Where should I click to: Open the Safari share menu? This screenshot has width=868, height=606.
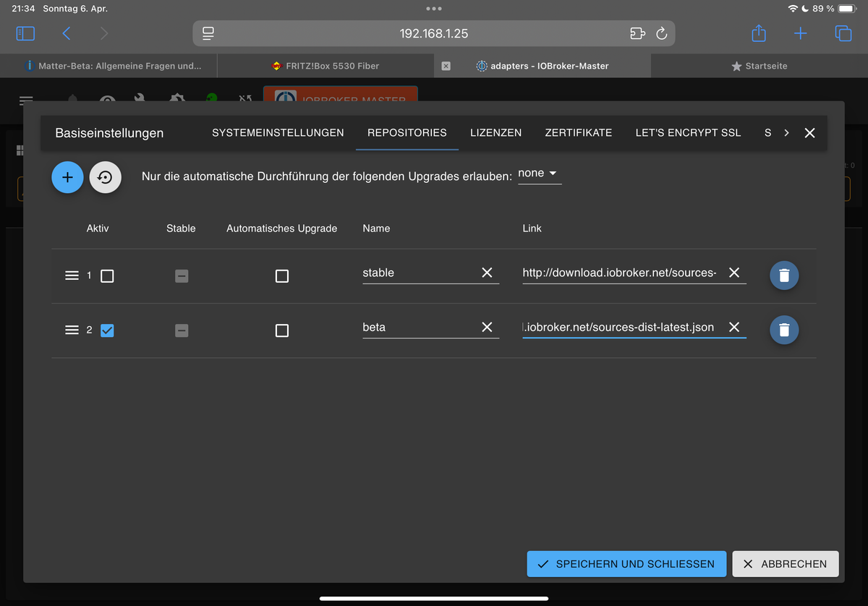(759, 33)
